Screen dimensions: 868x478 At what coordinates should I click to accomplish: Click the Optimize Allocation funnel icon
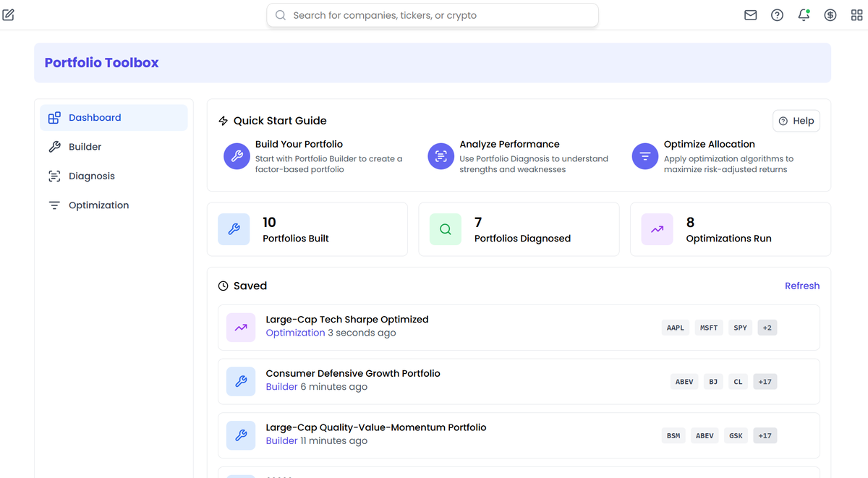[x=644, y=156]
